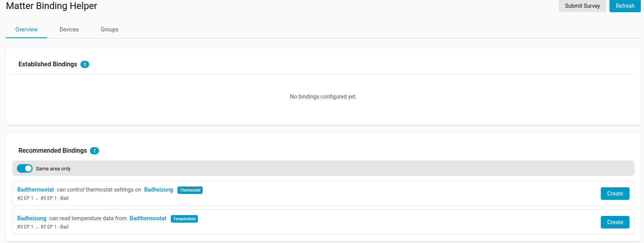Refresh the bindings overview

[x=625, y=6]
